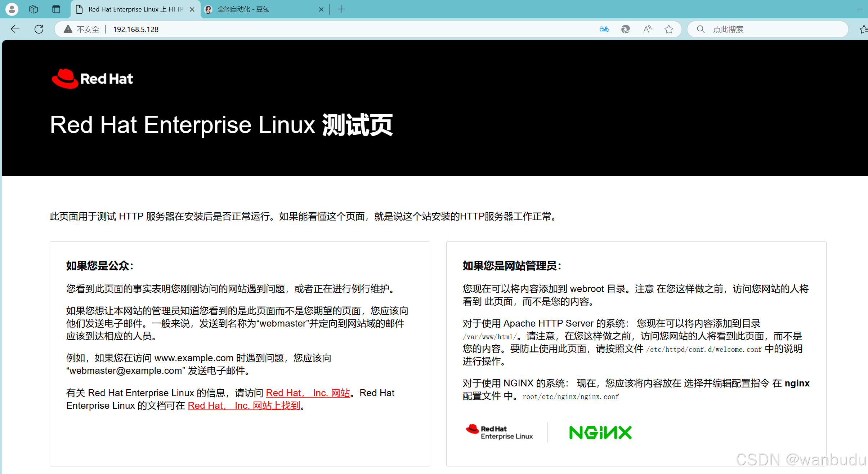Viewport: 868px width, 474px height.
Task: Click the /var/www/html/ path text
Action: pos(490,337)
